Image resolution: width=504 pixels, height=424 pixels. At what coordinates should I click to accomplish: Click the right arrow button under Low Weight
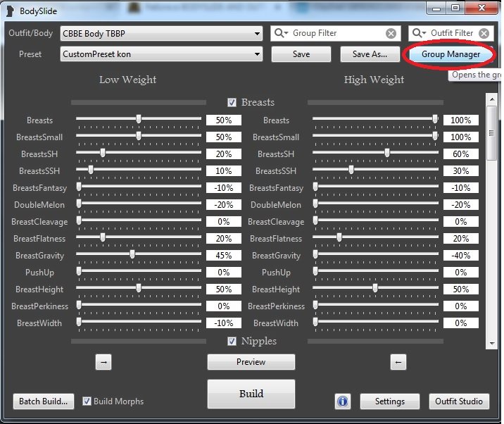[x=103, y=362]
